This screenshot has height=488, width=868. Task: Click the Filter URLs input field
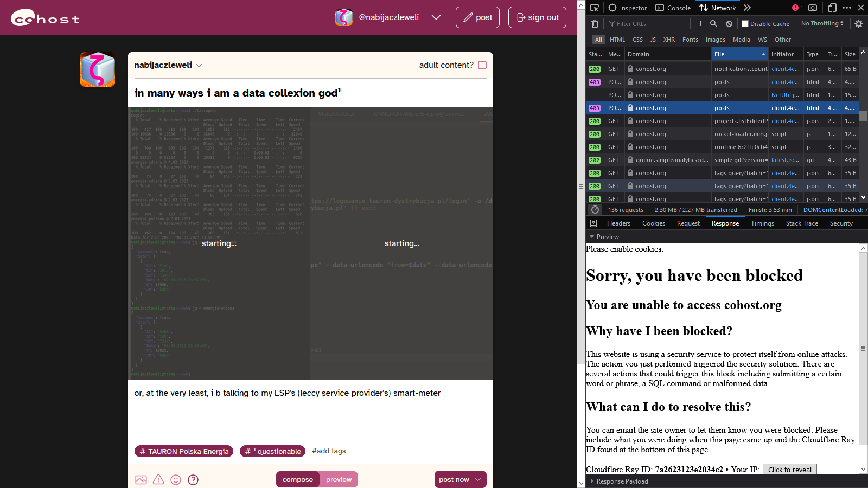(x=648, y=24)
